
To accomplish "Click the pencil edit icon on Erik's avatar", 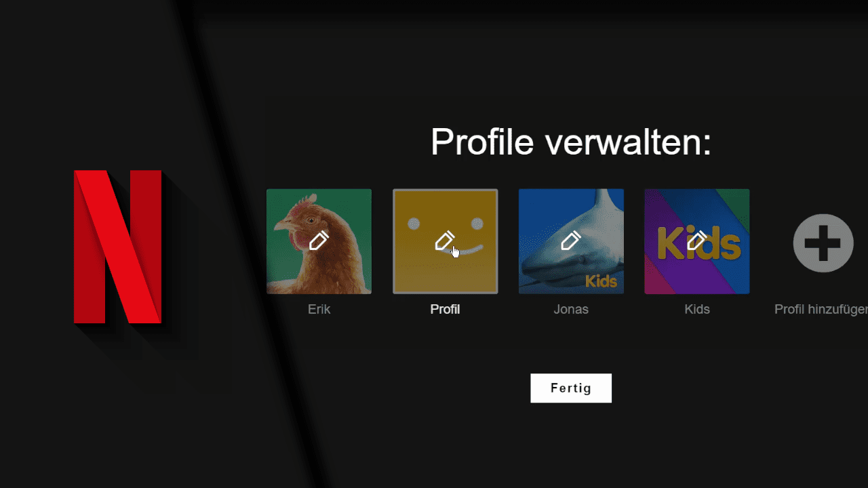I will (319, 241).
